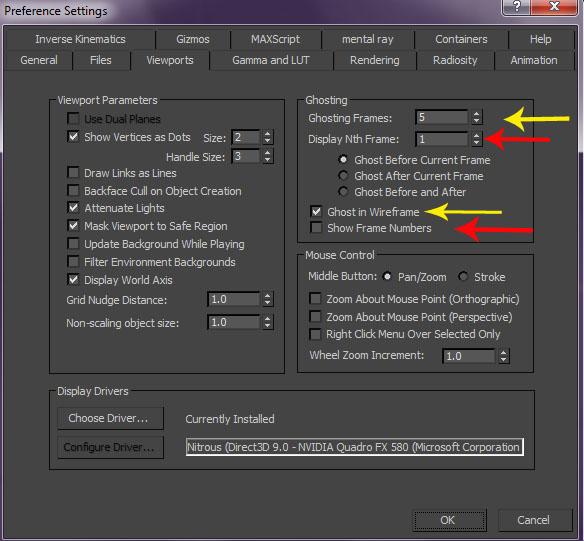Increase Wheel Zoom Increment spinner

504,352
